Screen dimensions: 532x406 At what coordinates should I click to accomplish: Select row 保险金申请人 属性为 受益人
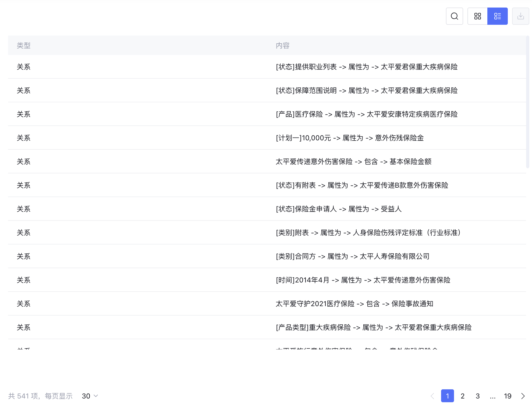338,209
